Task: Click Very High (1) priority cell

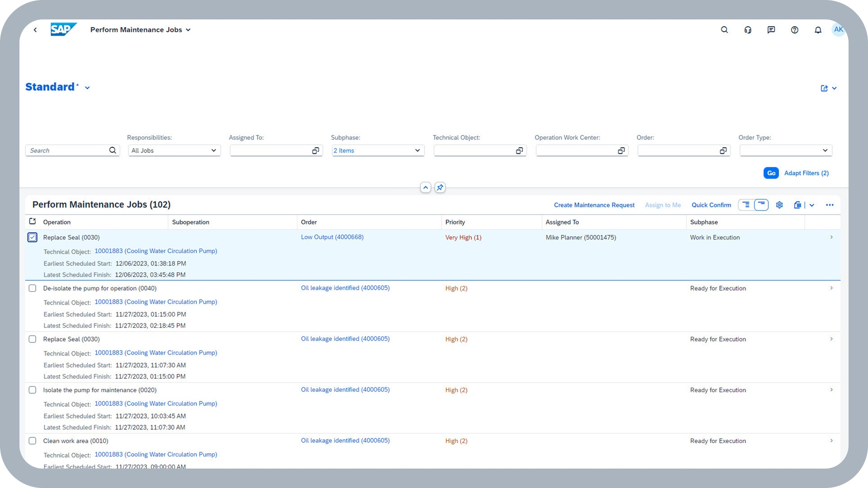Action: [x=463, y=238]
